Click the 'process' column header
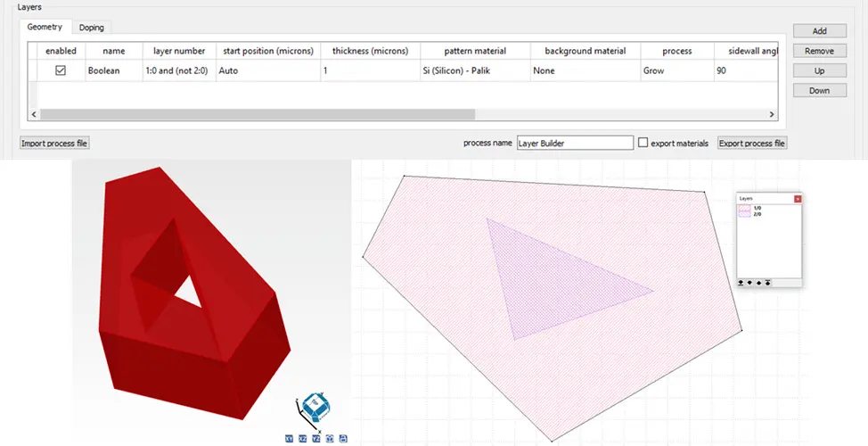Screen dimensions: 868x446 click(x=677, y=51)
